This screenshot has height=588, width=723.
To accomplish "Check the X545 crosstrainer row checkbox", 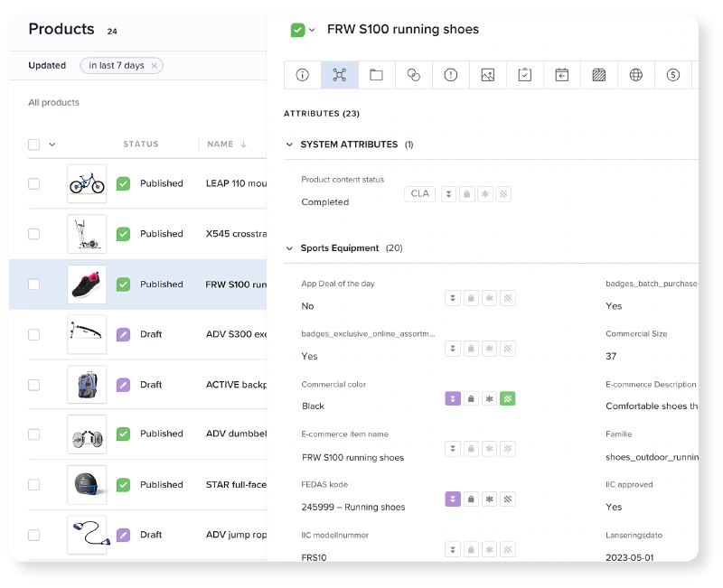I will tap(33, 234).
